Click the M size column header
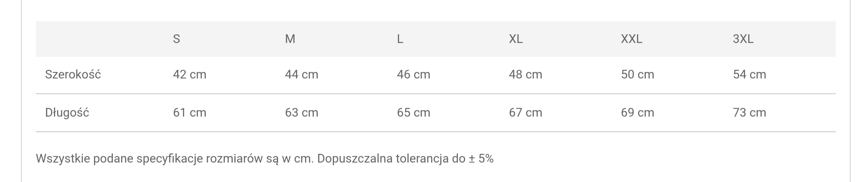This screenshot has height=182, width=868. click(x=290, y=39)
